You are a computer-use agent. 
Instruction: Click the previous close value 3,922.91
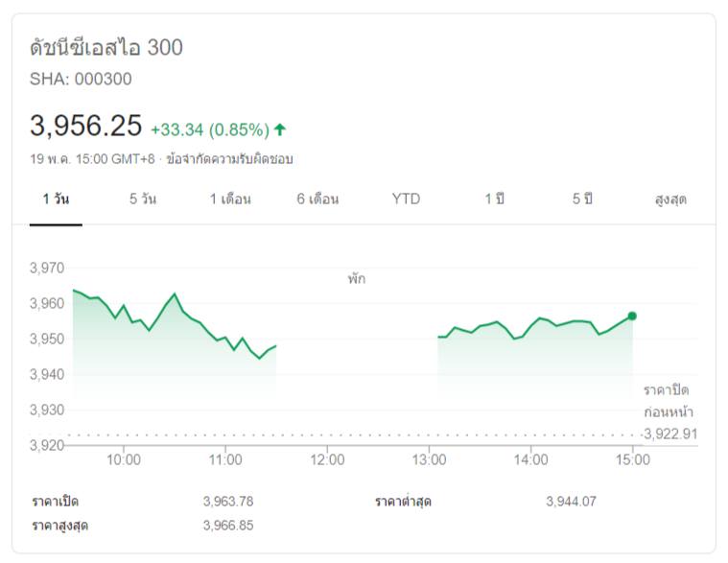pyautogui.click(x=671, y=434)
